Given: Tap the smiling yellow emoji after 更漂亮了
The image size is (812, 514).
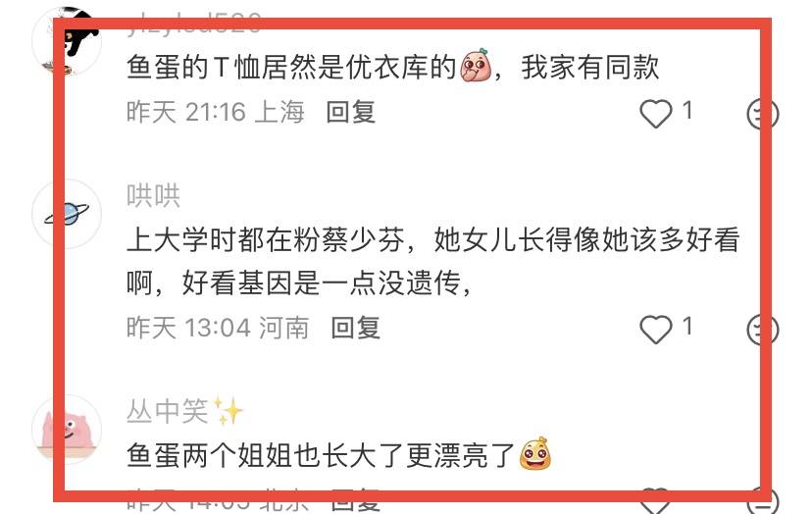Looking at the screenshot, I should pos(534,454).
